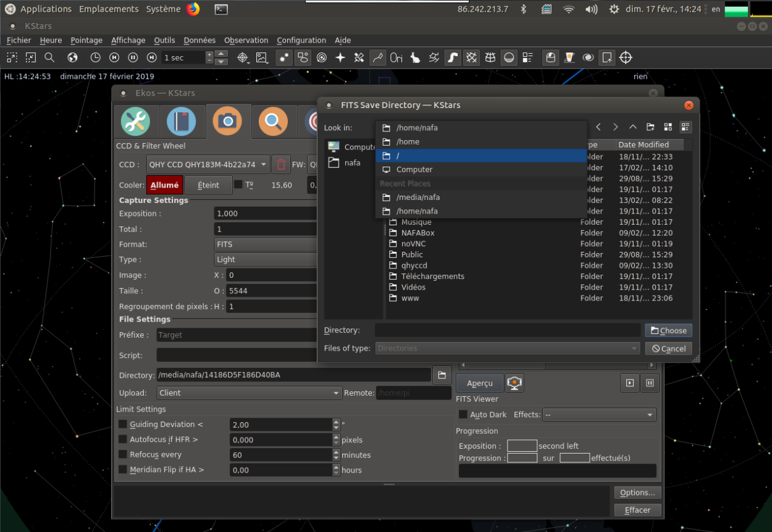Open the Pointage menu
772x532 pixels.
(86, 40)
